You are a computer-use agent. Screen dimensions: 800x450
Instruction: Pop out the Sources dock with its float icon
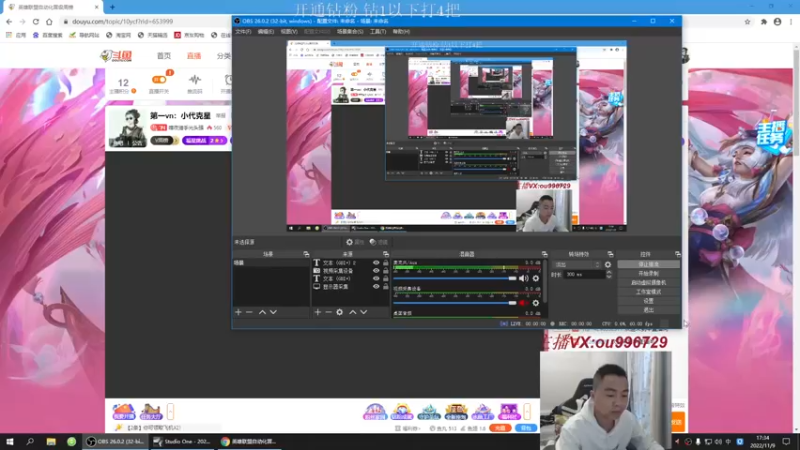coord(386,254)
